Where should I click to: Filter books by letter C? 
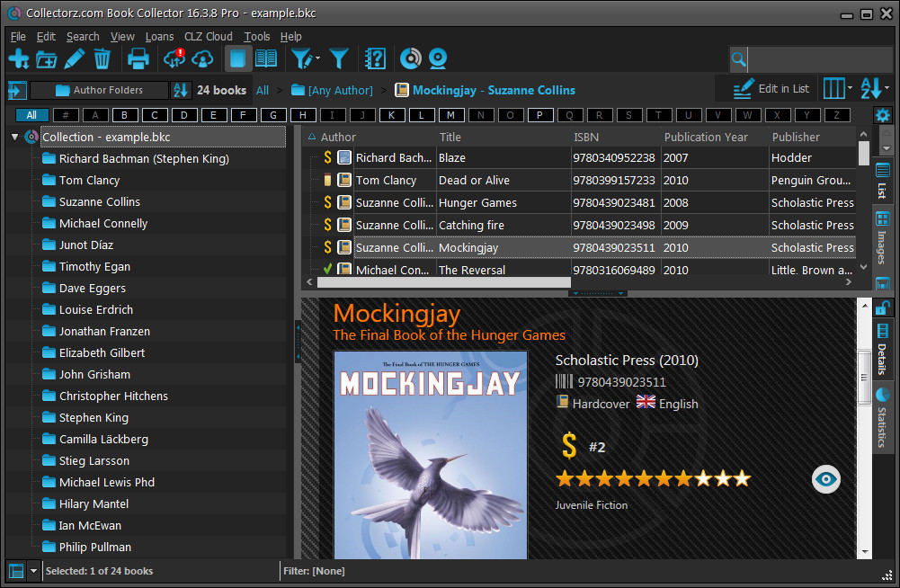155,115
